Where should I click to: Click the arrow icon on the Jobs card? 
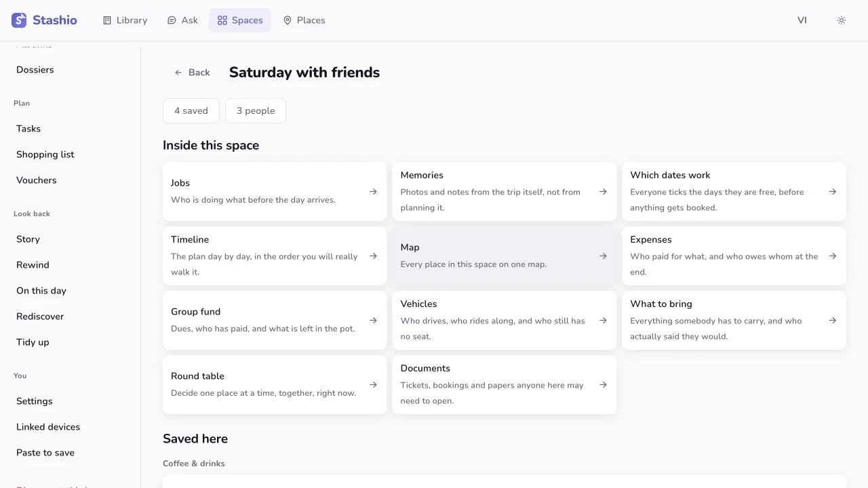point(373,192)
